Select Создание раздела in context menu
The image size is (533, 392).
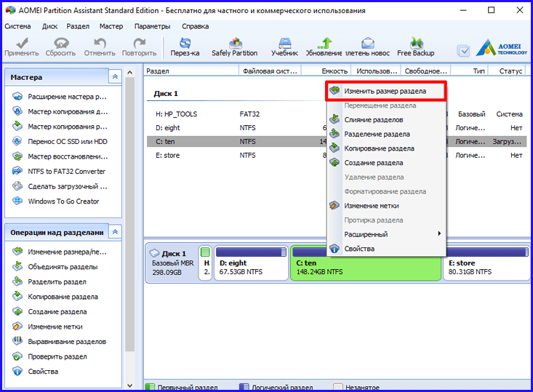tap(386, 162)
